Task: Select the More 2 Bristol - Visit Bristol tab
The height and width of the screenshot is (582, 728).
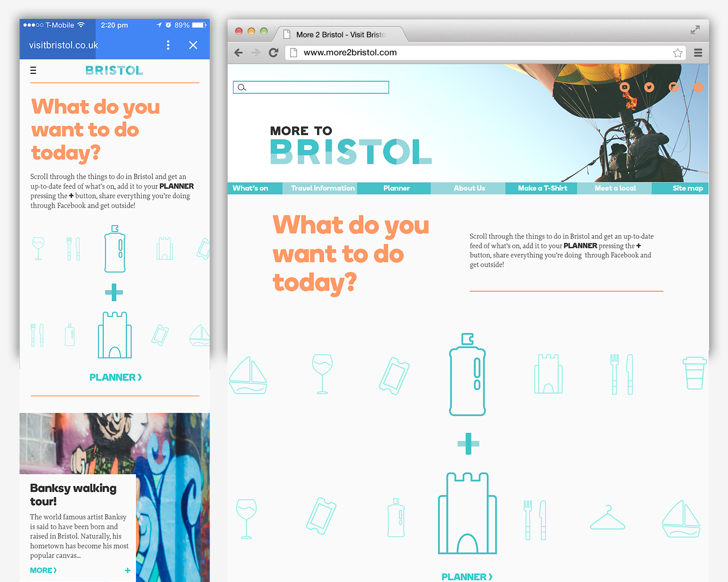Action: 340,34
